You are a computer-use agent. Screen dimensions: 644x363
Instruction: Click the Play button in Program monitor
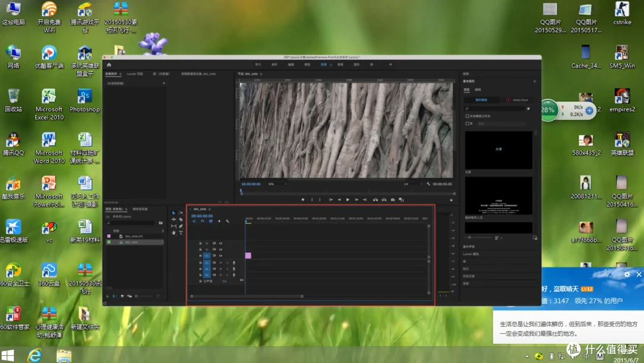[x=348, y=200]
